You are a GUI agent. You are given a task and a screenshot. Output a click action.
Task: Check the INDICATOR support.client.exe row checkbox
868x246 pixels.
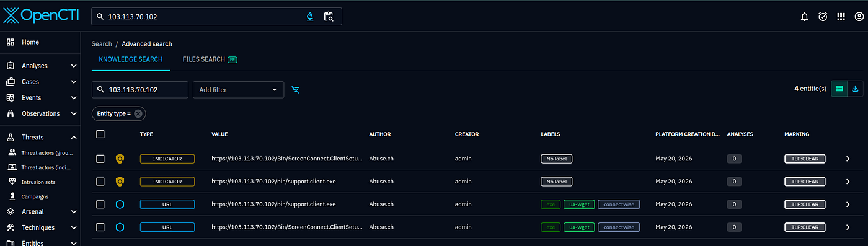(x=100, y=182)
